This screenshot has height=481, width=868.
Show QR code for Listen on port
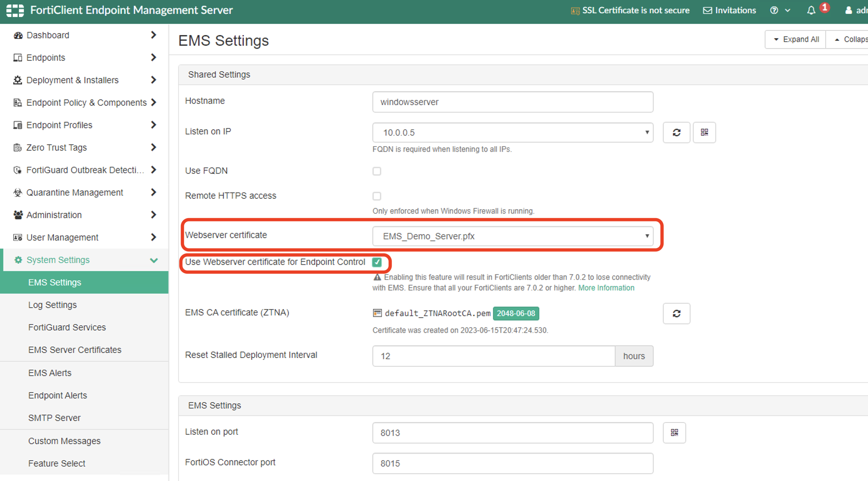click(674, 433)
